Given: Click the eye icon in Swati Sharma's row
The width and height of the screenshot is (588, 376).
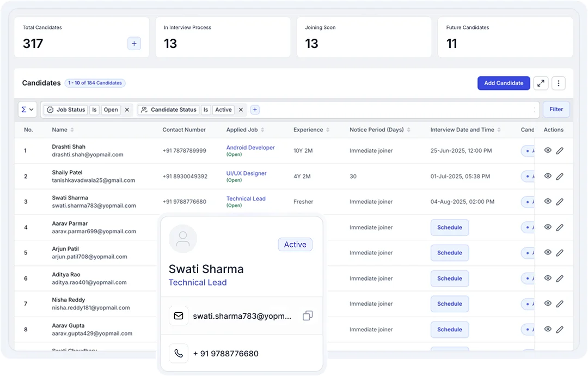Looking at the screenshot, I should [x=548, y=202].
